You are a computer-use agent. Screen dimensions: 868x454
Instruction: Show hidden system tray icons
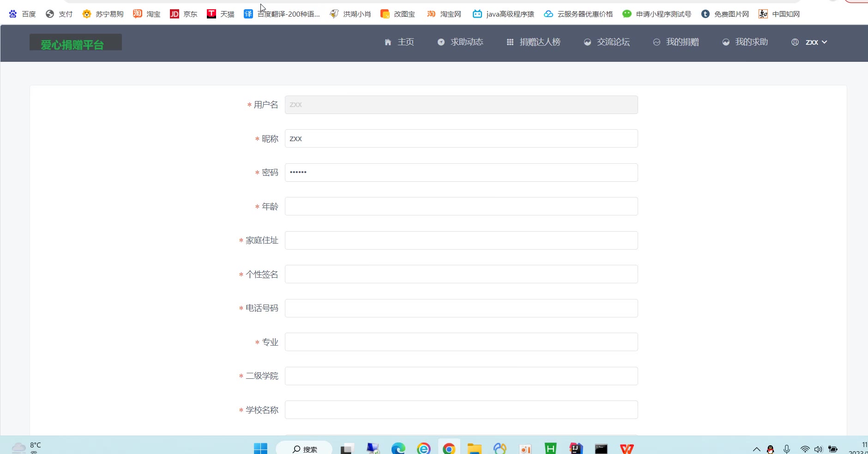click(x=756, y=449)
